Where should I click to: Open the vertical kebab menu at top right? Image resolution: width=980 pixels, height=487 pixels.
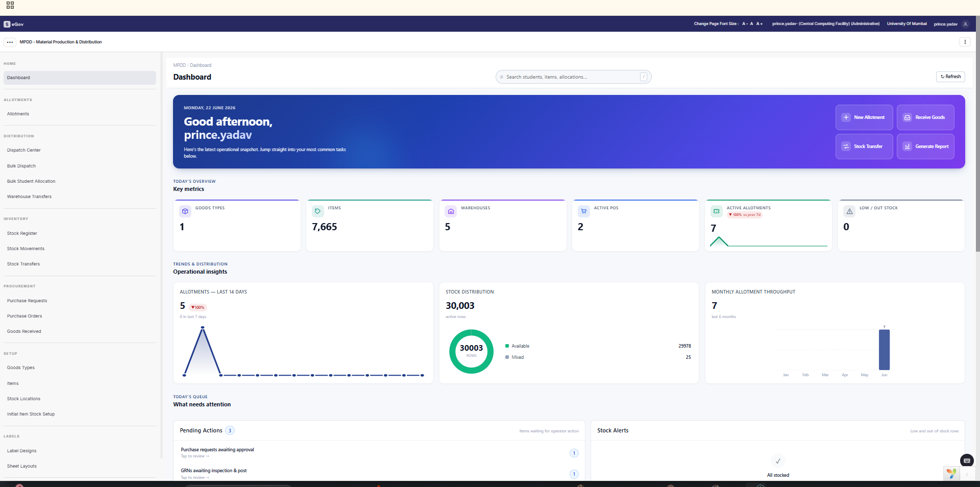(965, 42)
